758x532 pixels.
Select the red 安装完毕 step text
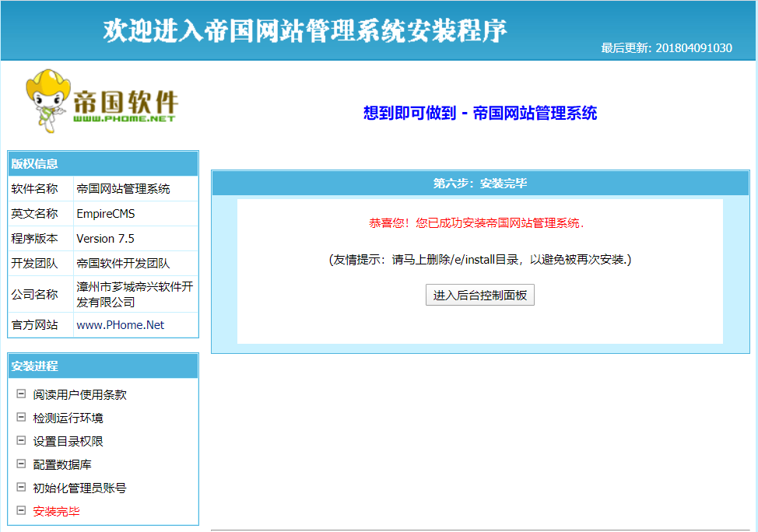[57, 511]
